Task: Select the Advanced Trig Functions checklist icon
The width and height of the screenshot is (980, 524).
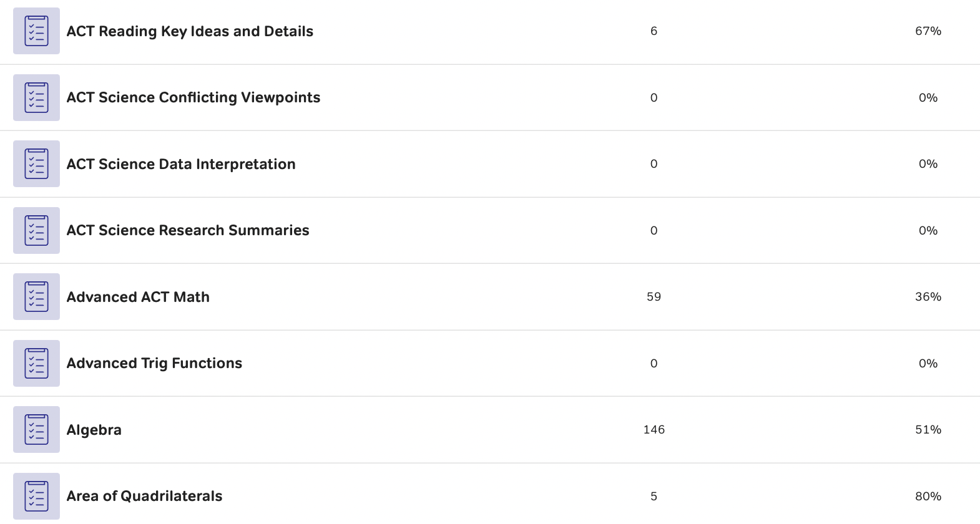Action: tap(36, 363)
